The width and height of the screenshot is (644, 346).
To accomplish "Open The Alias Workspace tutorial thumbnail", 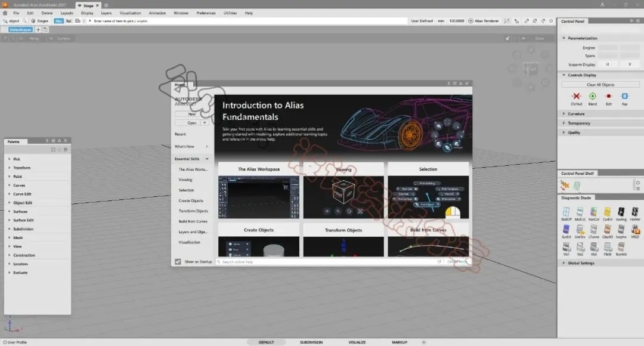I will 259,197.
